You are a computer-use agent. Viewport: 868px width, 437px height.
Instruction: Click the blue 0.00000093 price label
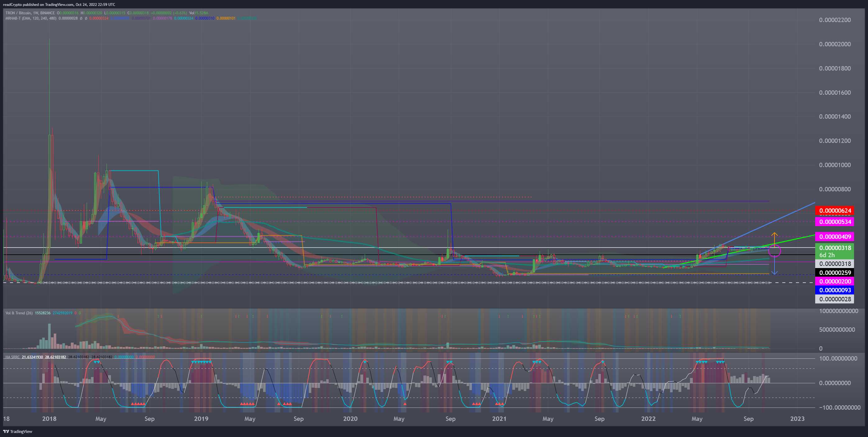point(835,290)
